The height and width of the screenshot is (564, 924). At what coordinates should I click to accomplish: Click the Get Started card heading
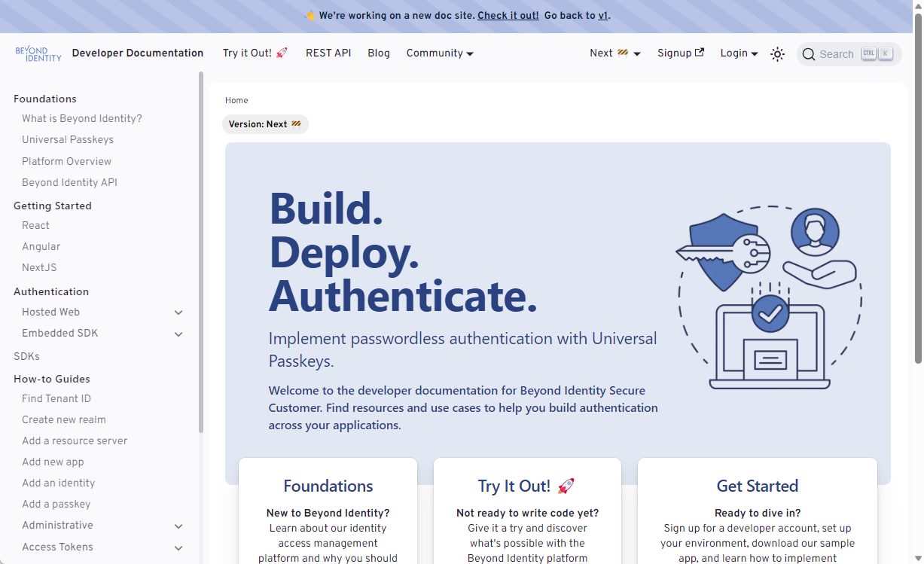(758, 486)
